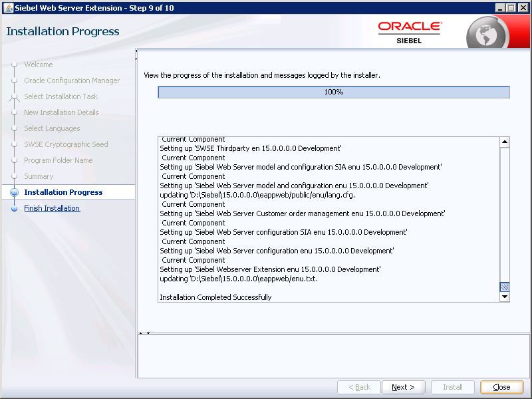Click log line 'Siebel Webserver Extension enu'
532x399 pixels.
coord(270,269)
